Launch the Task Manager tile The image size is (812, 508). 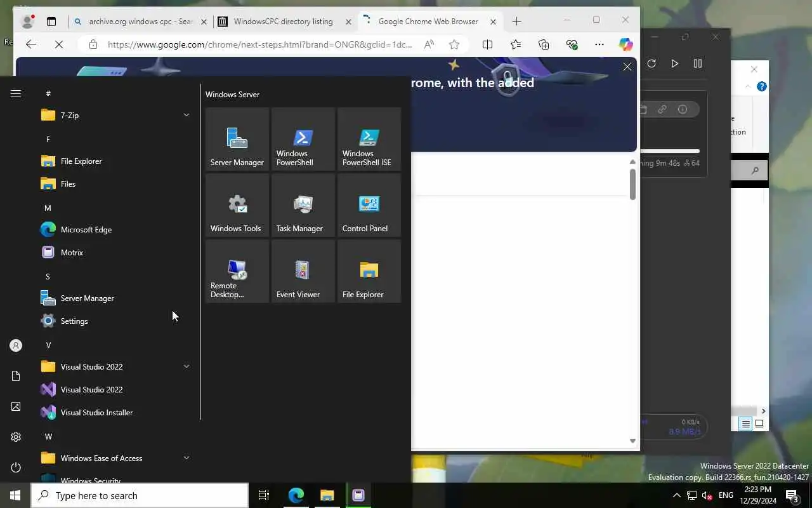tap(303, 205)
